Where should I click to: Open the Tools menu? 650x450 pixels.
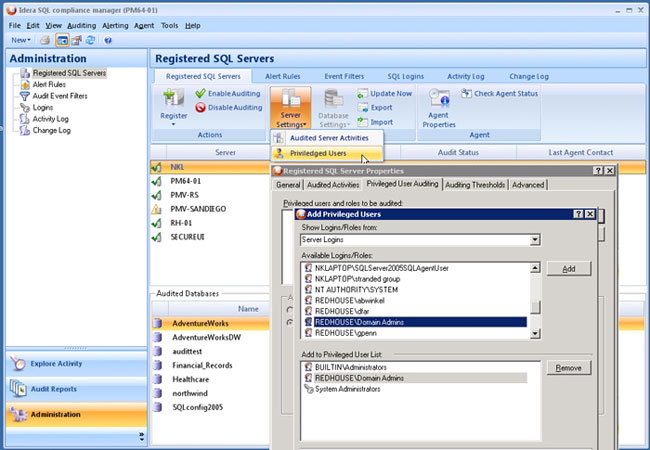(170, 26)
